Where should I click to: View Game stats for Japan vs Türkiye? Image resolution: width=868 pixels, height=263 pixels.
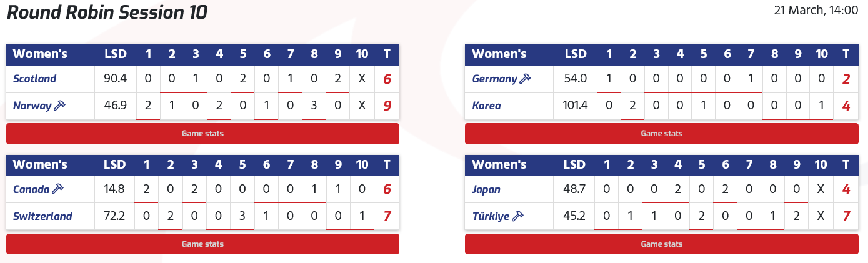click(661, 244)
